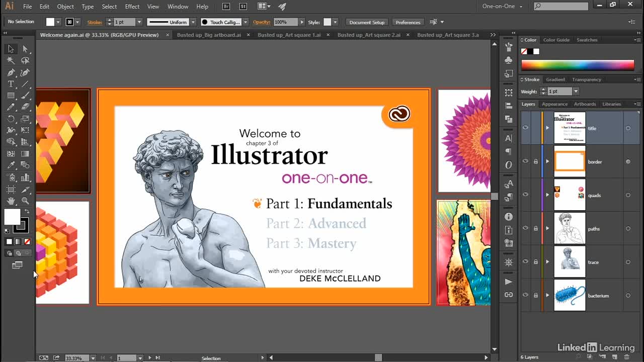644x362 pixels.
Task: Select the Rotate tool
Action: 11,119
